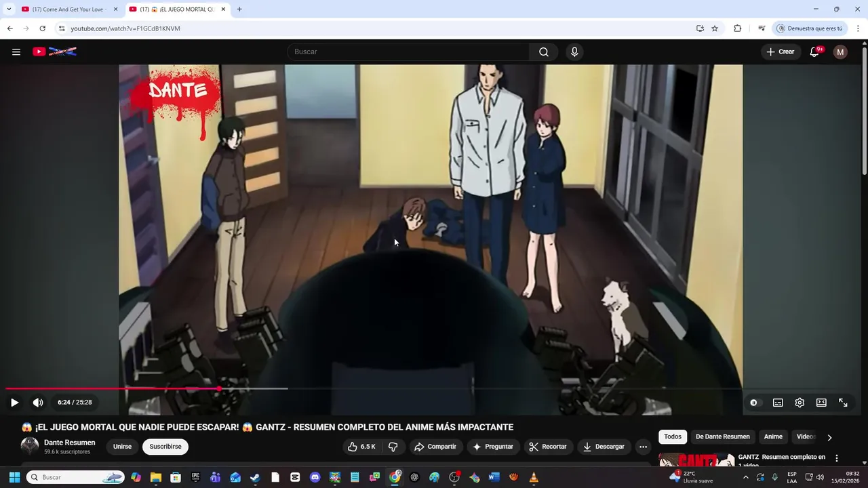Open the Dante Resumen channel name
The image size is (868, 488).
click(70, 443)
